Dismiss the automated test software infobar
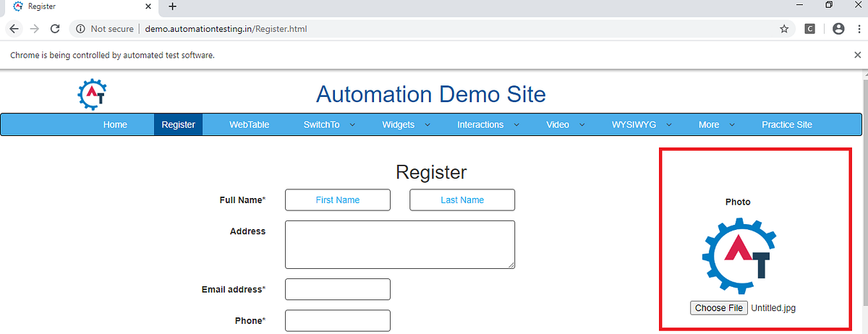The height and width of the screenshot is (334, 868). [858, 55]
